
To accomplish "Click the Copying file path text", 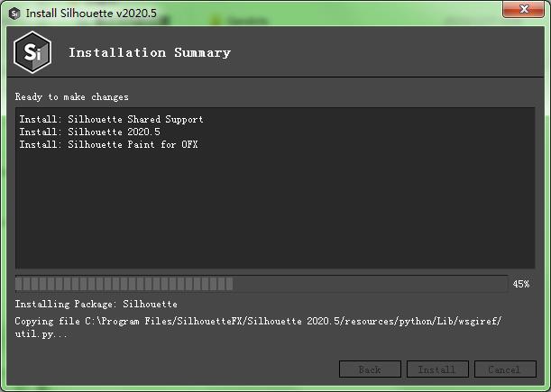I will click(x=258, y=321).
